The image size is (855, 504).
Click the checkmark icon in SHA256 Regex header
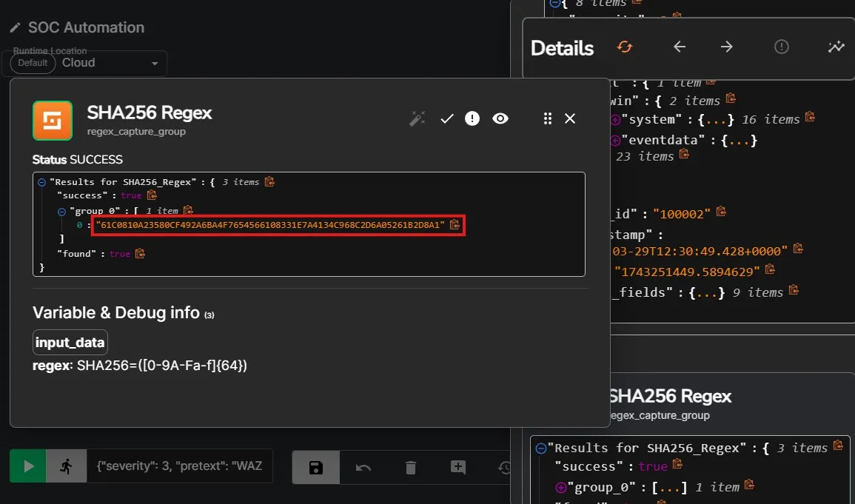447,118
